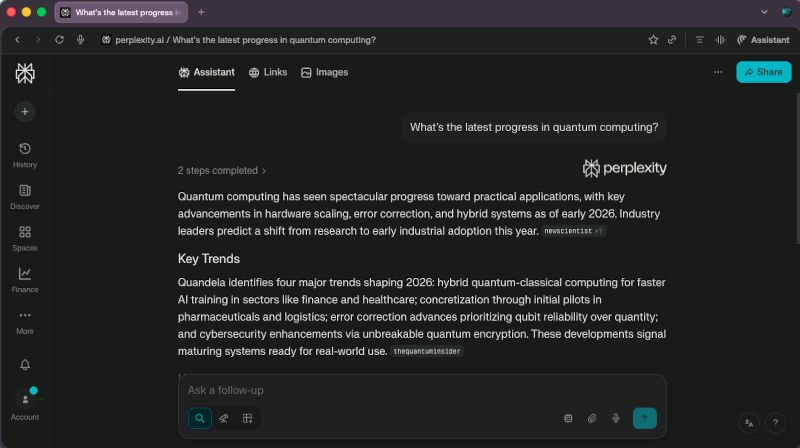The height and width of the screenshot is (448, 800).
Task: Click the microphone icon in the address bar
Action: [x=81, y=40]
